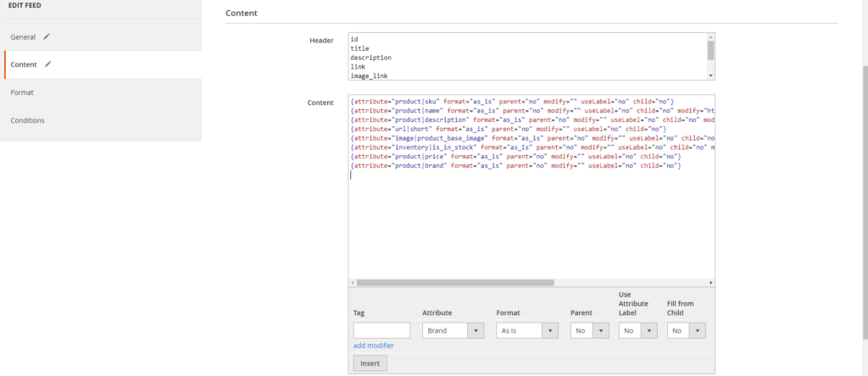Click the pencil icon next to General
This screenshot has width=868, height=376.
pyautogui.click(x=47, y=36)
